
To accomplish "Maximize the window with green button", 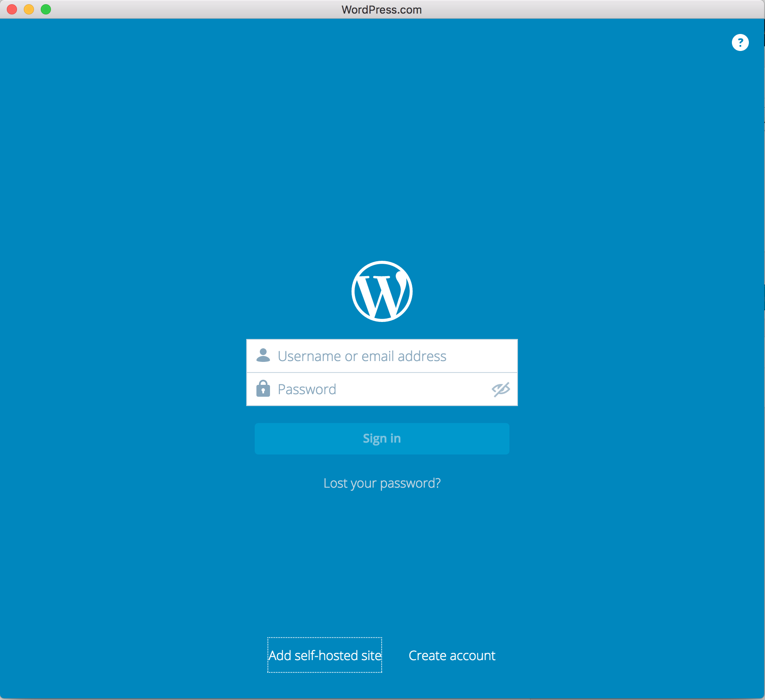I will click(x=46, y=9).
